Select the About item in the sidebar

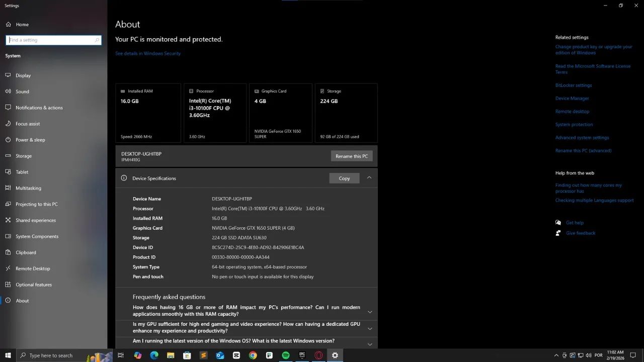(x=22, y=300)
